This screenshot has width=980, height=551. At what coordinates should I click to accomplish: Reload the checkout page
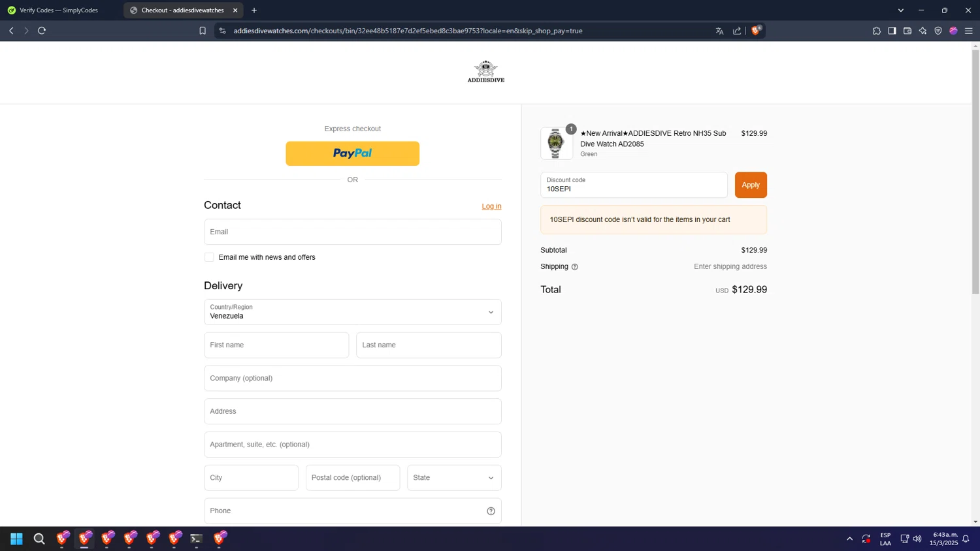tap(42, 31)
